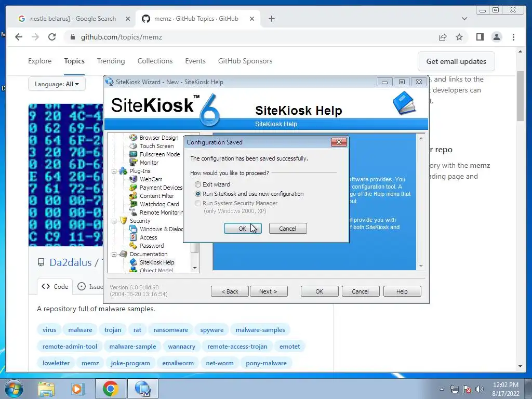
Task: Open new Chrome tab
Action: 271,19
